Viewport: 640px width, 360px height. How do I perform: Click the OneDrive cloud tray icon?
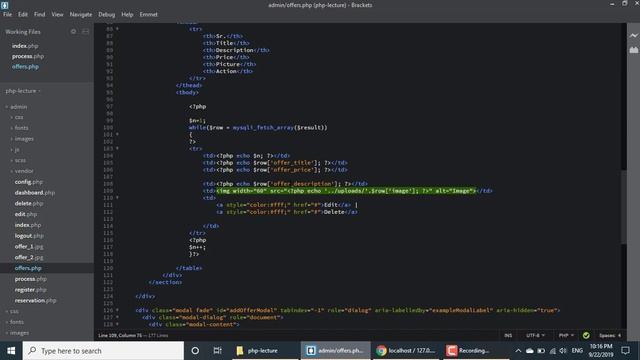529,351
